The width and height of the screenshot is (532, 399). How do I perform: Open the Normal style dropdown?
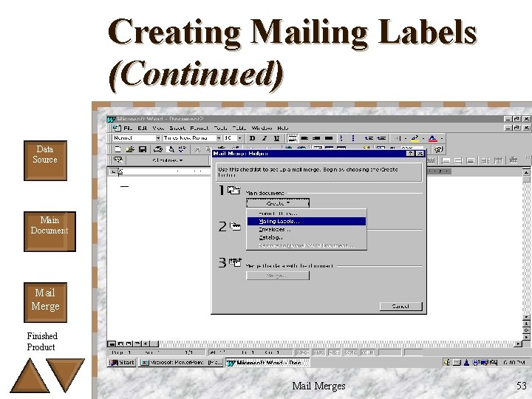click(158, 138)
